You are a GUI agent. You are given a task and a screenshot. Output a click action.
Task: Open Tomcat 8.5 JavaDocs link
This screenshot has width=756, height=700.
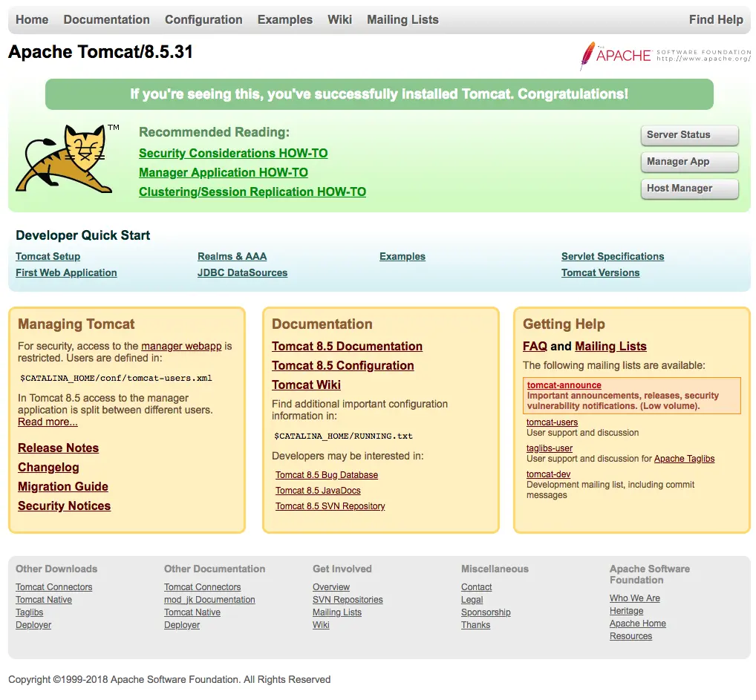tap(318, 490)
